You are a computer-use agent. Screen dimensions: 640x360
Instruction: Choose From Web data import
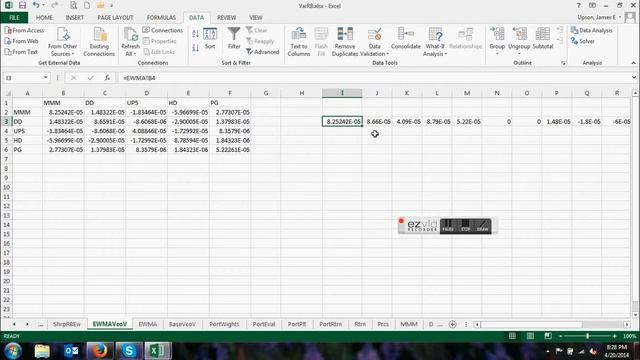click(x=21, y=41)
